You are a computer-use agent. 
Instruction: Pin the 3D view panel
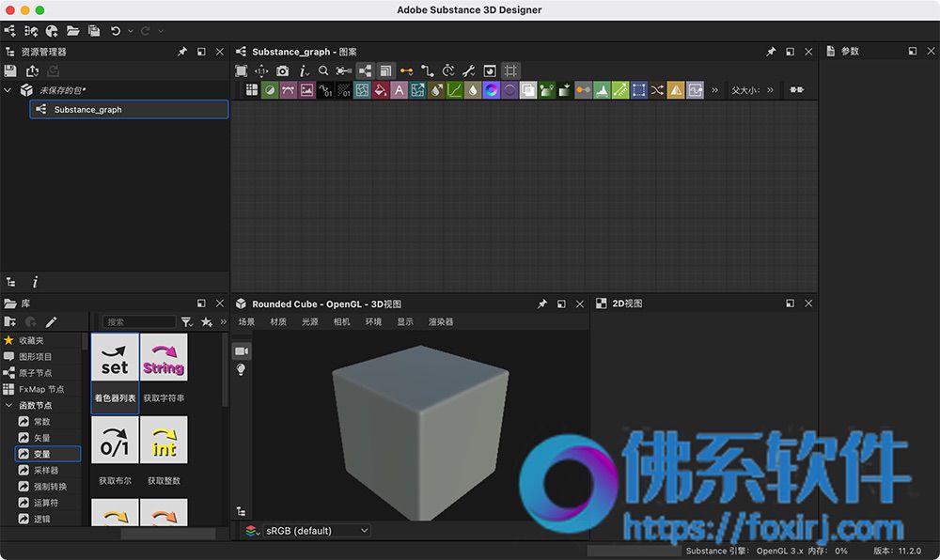pos(542,303)
